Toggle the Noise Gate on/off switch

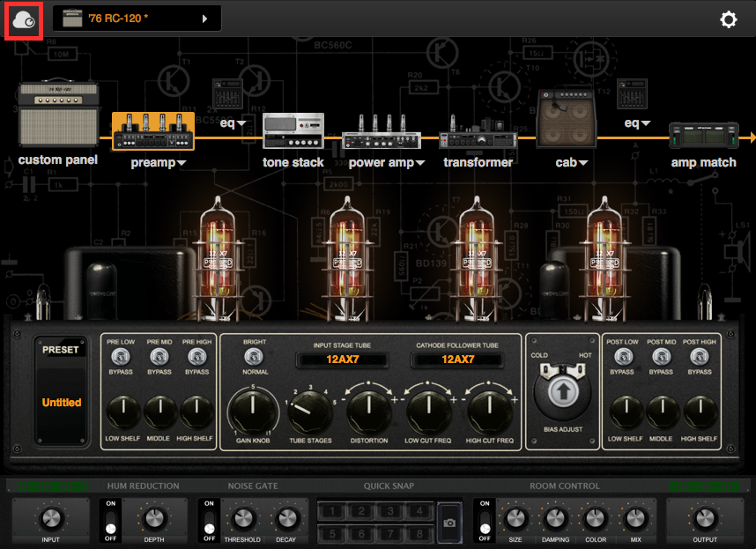point(209,520)
